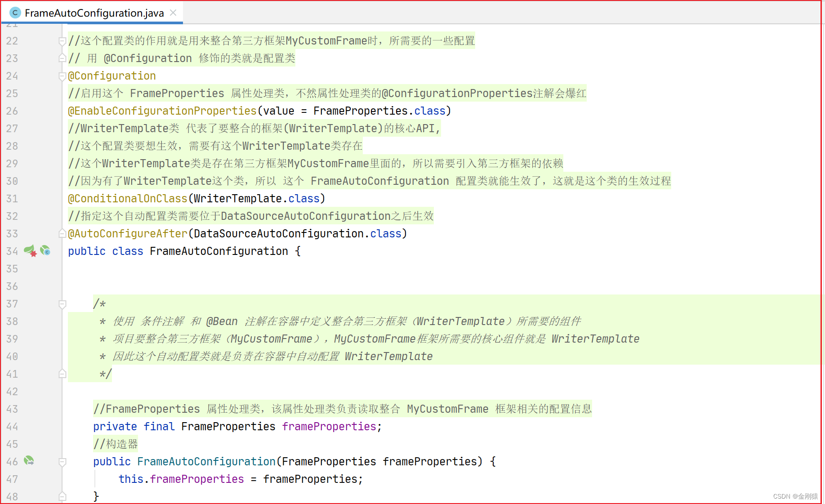
Task: Click the line 25 comment about enabling FrameProperties
Action: [x=327, y=94]
